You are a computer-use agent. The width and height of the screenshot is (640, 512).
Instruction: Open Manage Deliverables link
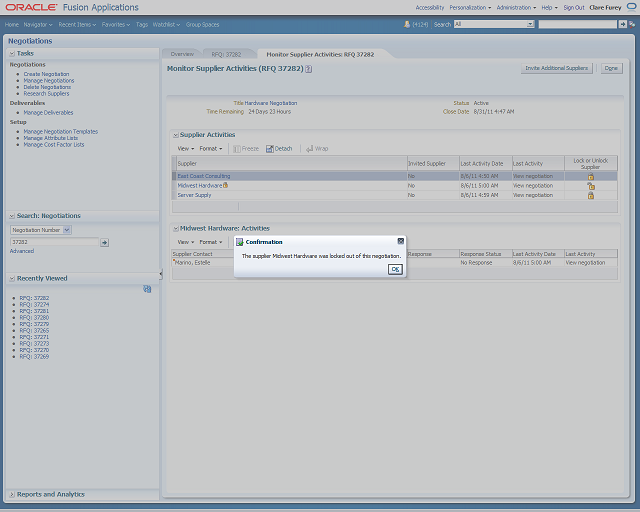(48, 112)
